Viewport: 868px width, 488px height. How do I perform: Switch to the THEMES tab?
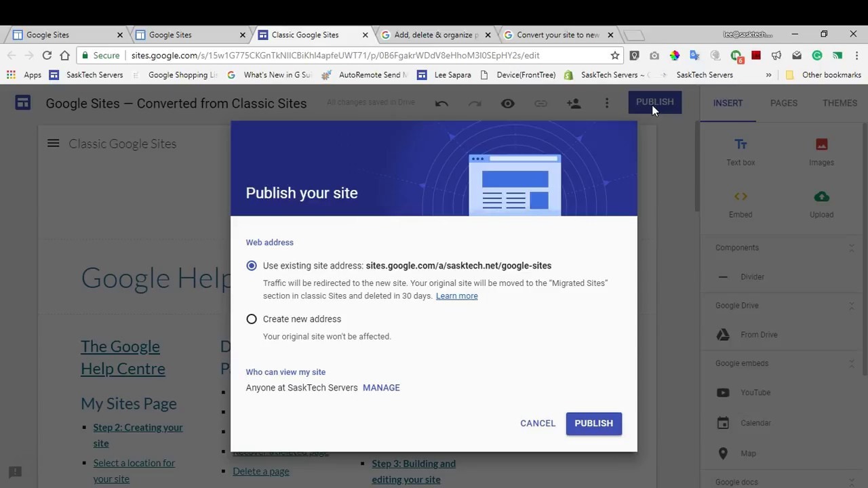click(840, 103)
